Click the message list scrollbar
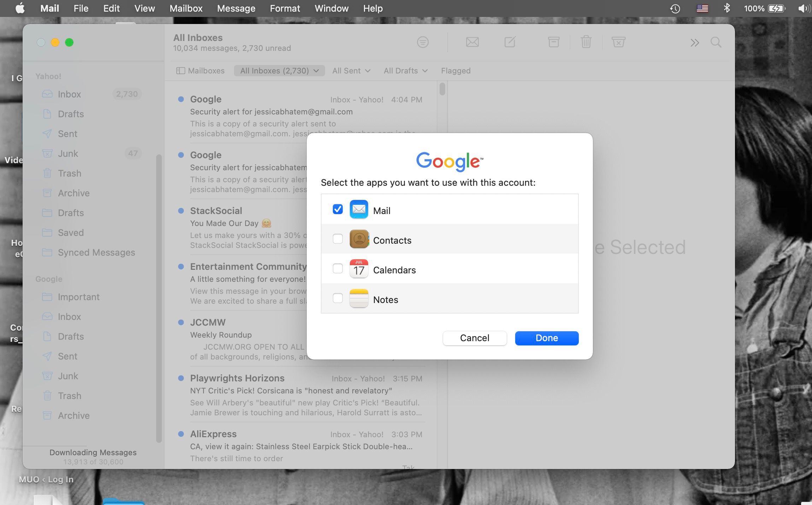Viewport: 812px width, 505px height. pos(442,89)
